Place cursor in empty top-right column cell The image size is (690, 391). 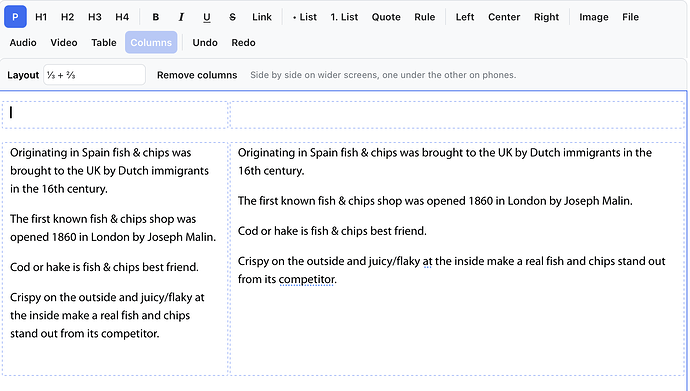coord(457,115)
